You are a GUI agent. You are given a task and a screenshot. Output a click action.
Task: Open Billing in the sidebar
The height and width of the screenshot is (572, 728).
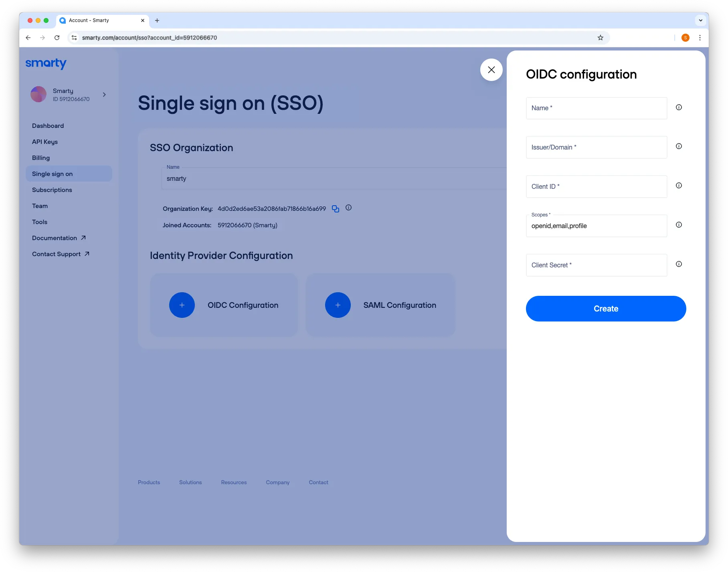tap(41, 158)
